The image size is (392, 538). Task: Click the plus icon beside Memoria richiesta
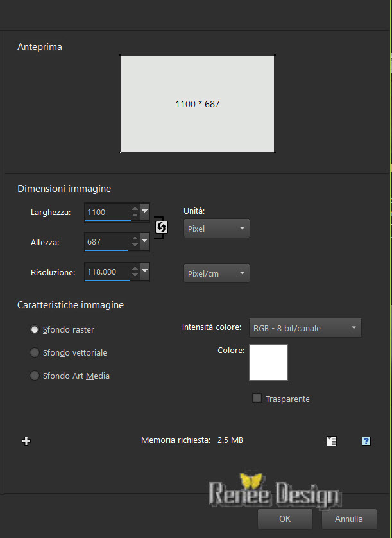click(26, 441)
